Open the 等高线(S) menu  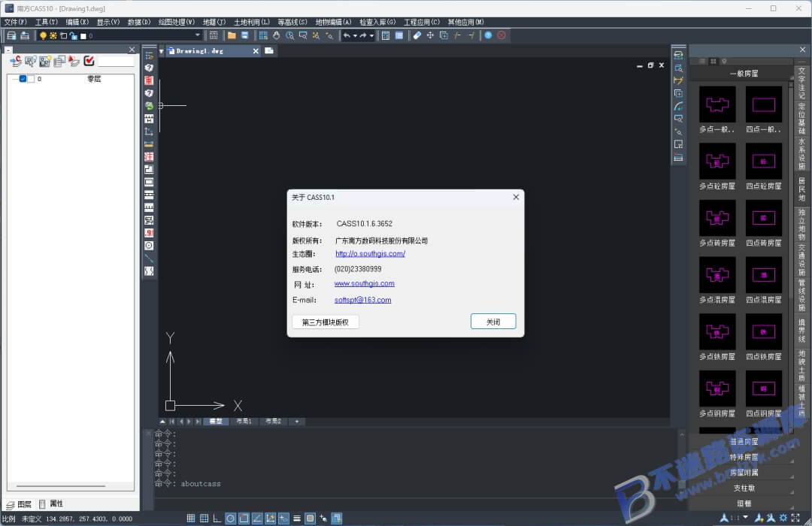tap(292, 22)
